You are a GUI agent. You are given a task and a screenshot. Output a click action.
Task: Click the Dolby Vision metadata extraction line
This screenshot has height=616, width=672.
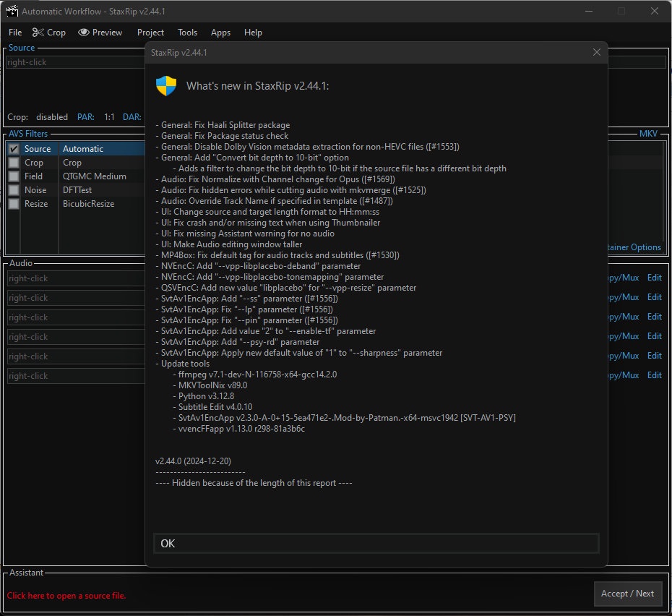point(307,147)
